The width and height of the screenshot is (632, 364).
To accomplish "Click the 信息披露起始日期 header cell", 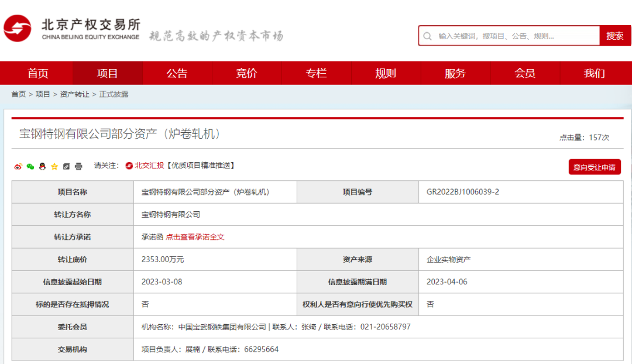I will [73, 281].
